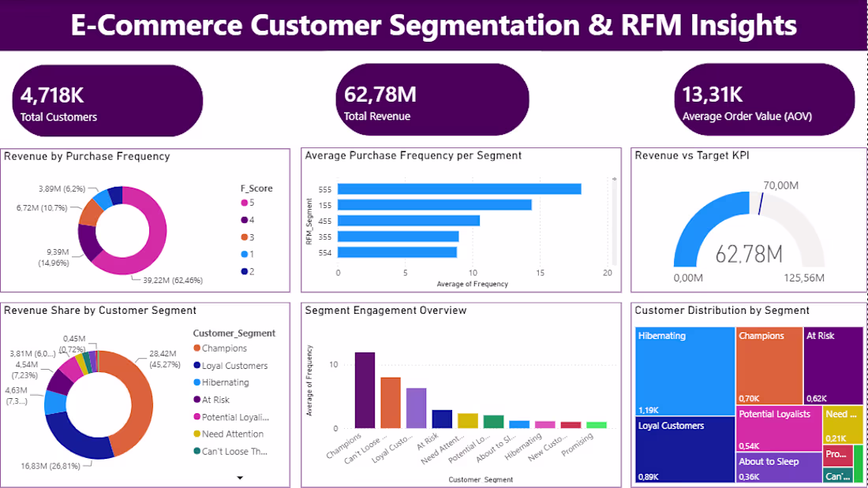Viewport: 868px width, 488px height.
Task: Click Revenue by Purchase Frequency title
Action: click(x=87, y=157)
